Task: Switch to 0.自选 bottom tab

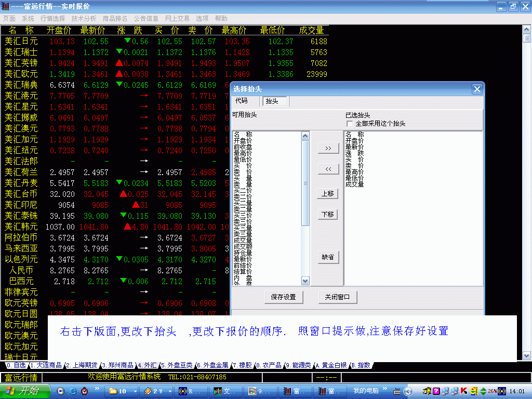Action: (16, 365)
